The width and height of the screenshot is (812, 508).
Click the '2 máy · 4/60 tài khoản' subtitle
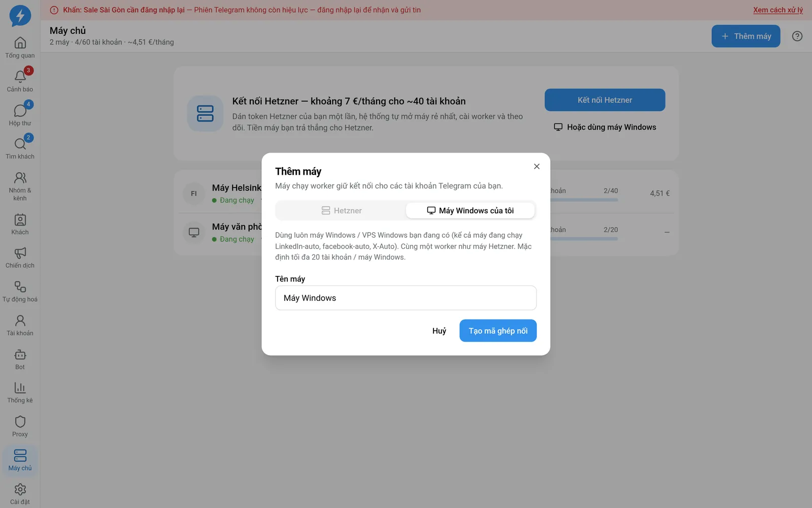(112, 42)
